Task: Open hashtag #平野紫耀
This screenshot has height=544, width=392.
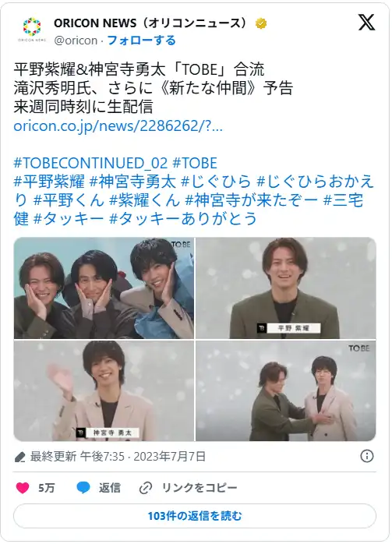Action: 49,182
